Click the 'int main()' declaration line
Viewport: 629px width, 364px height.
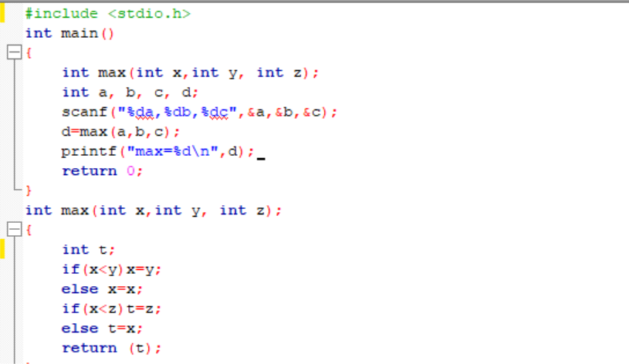pos(69,33)
